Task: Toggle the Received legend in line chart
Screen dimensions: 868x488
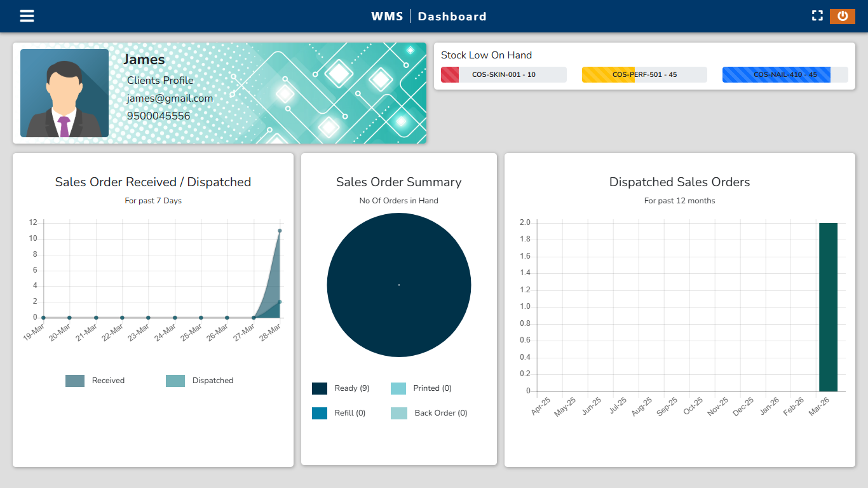Action: click(95, 381)
